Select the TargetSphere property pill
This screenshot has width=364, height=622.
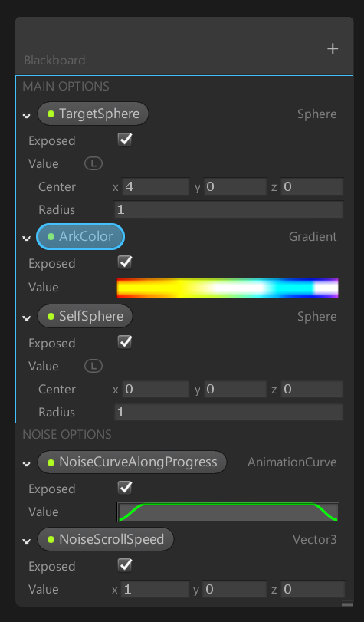tap(93, 114)
